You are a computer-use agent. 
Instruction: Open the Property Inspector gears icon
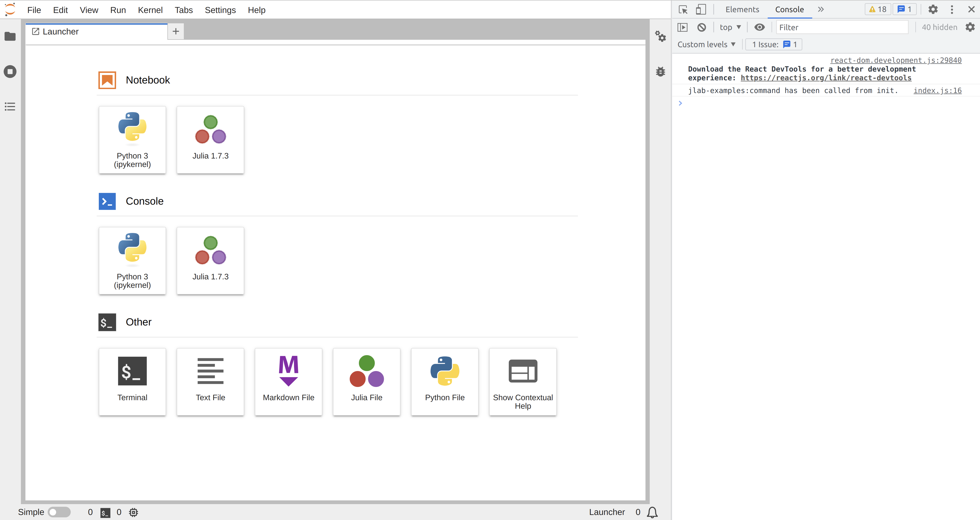point(660,36)
